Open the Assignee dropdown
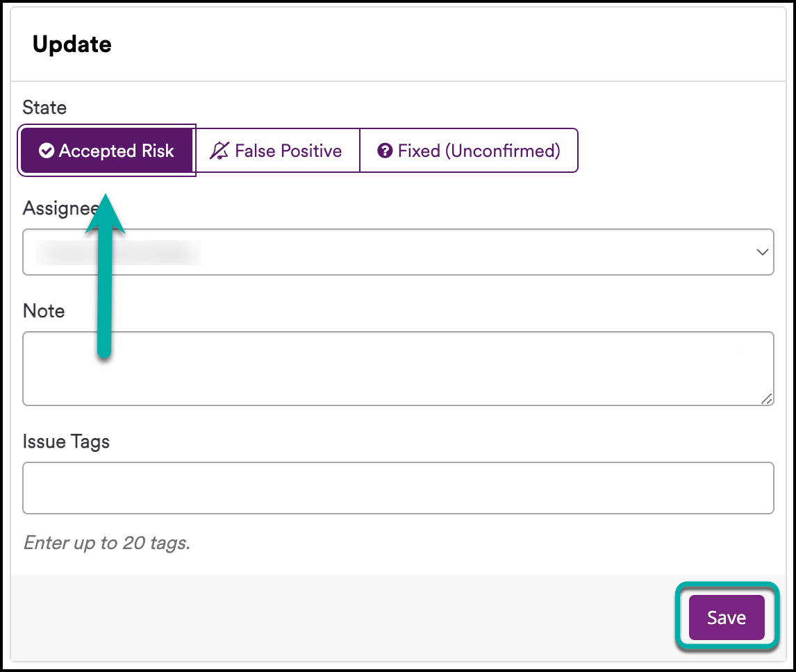Viewport: 796px width, 672px height. (x=398, y=252)
